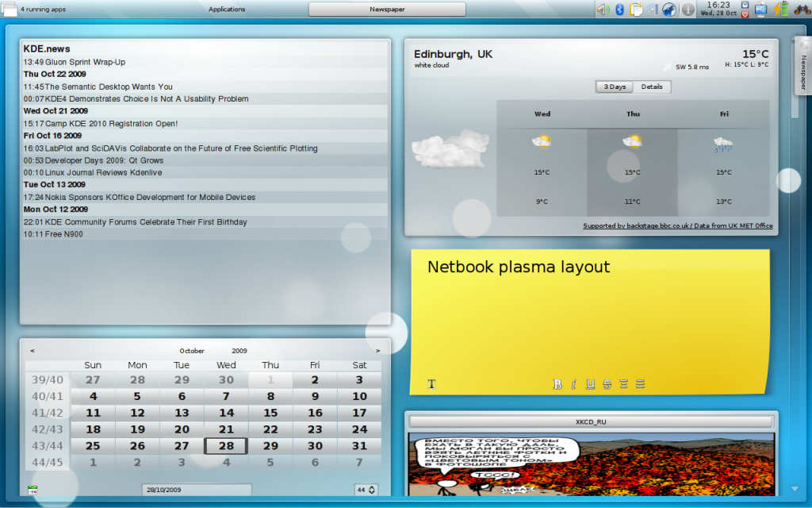
Task: Open the clipboard manager tray icon
Action: point(637,9)
